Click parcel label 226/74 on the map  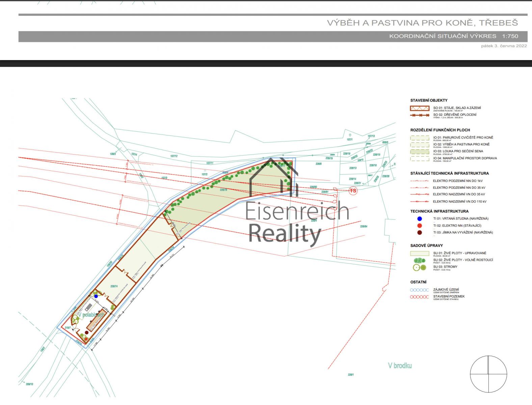click(114, 286)
